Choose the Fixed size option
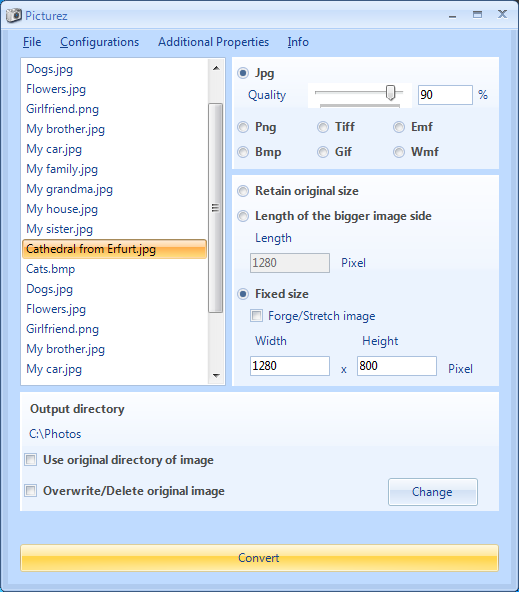This screenshot has width=519, height=592. click(x=243, y=294)
